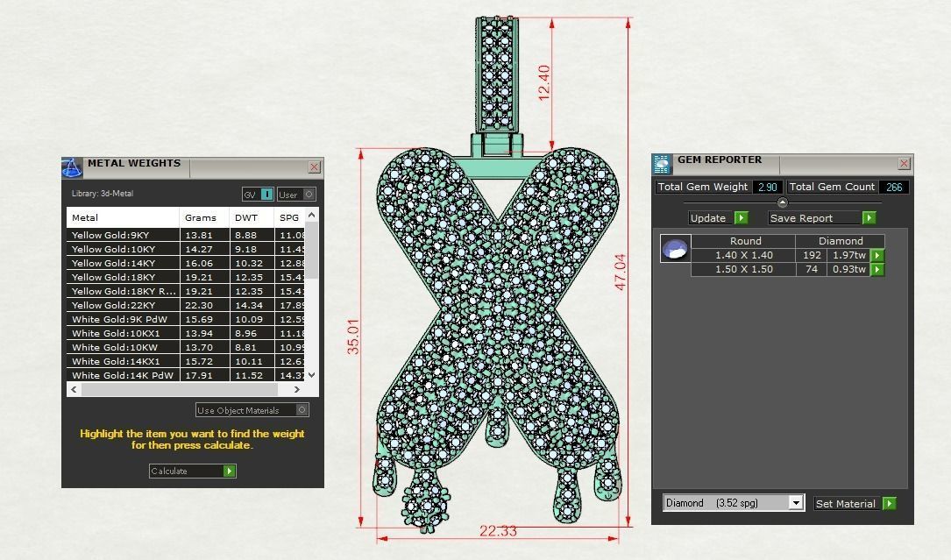
Task: Click the Library: 3d-Metal label
Action: point(103,194)
